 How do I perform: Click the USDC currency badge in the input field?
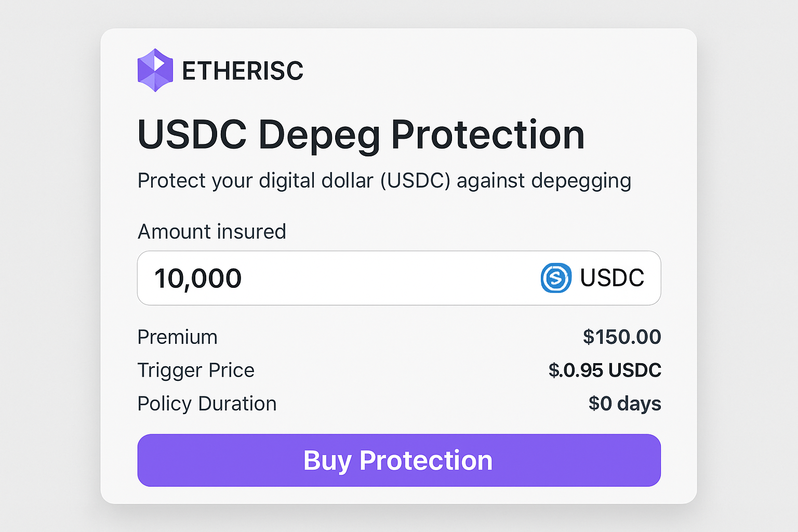592,278
